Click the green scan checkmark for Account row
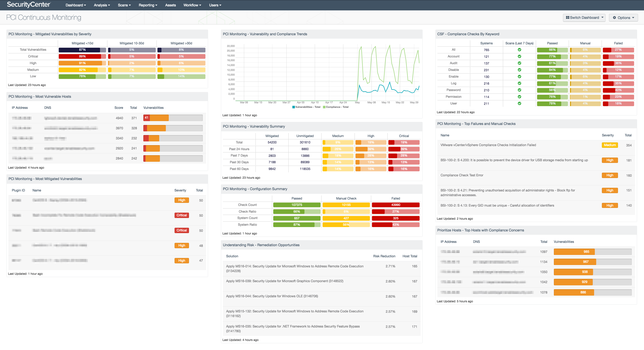The width and height of the screenshot is (644, 350). (519, 57)
